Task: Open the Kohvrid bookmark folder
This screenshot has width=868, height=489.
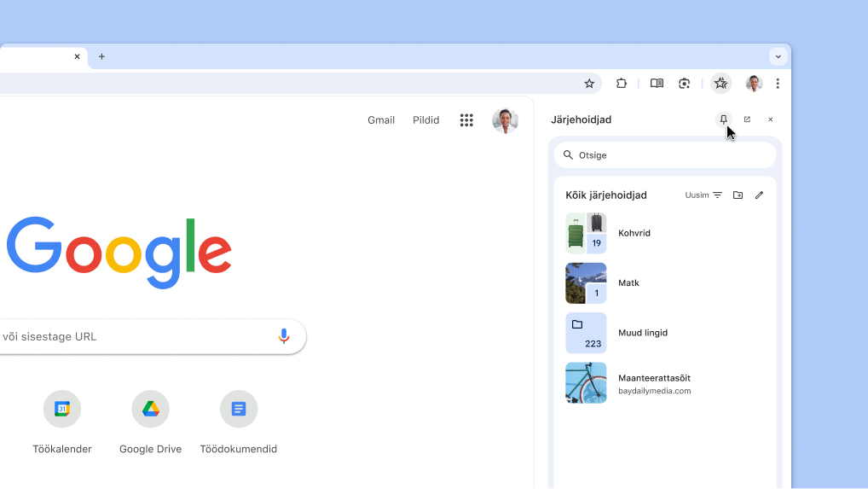Action: click(x=665, y=233)
